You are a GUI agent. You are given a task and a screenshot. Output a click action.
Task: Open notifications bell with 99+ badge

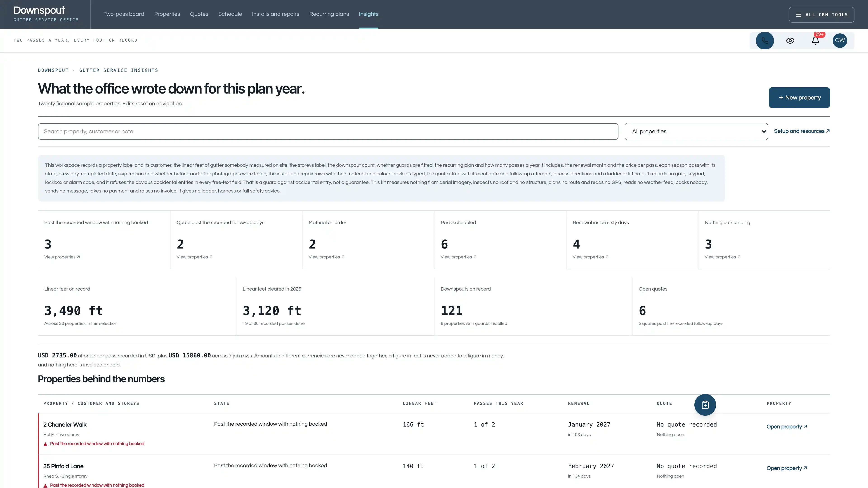pos(815,41)
